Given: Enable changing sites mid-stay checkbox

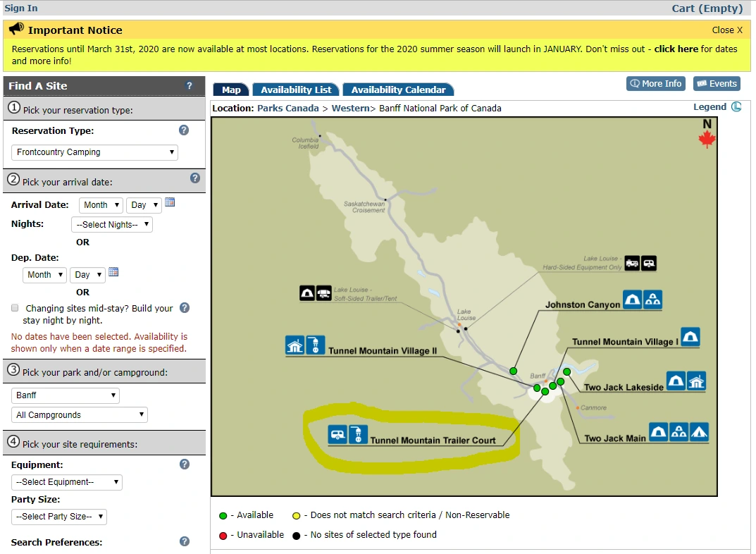Looking at the screenshot, I should pyautogui.click(x=15, y=308).
